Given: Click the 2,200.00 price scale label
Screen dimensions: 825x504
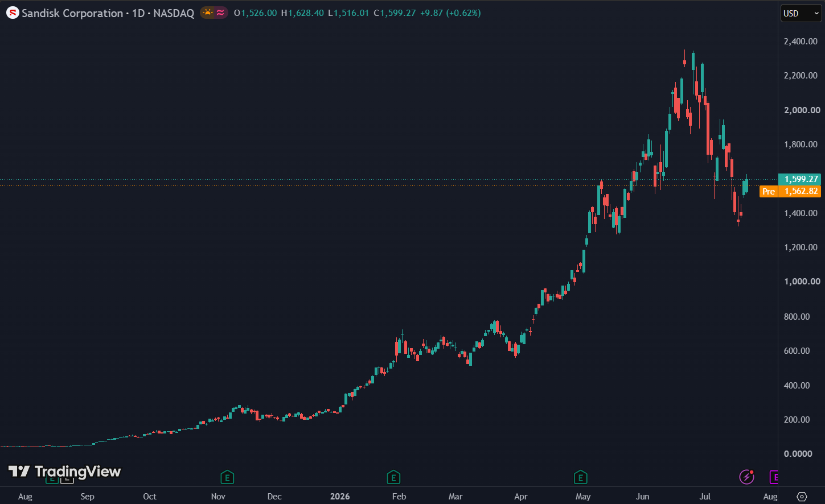Looking at the screenshot, I should pyautogui.click(x=801, y=76).
